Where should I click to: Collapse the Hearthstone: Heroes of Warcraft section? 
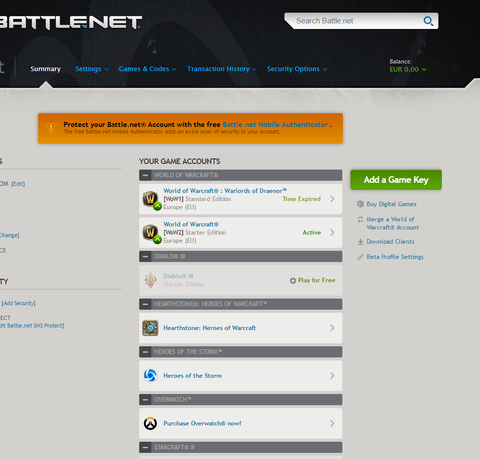click(145, 304)
